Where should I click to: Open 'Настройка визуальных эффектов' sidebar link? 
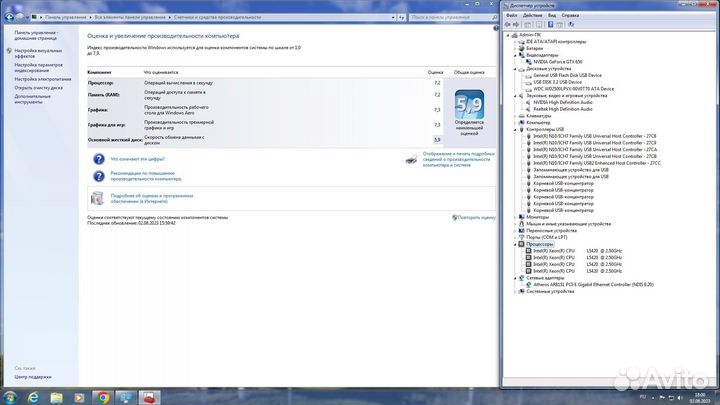tap(38, 53)
